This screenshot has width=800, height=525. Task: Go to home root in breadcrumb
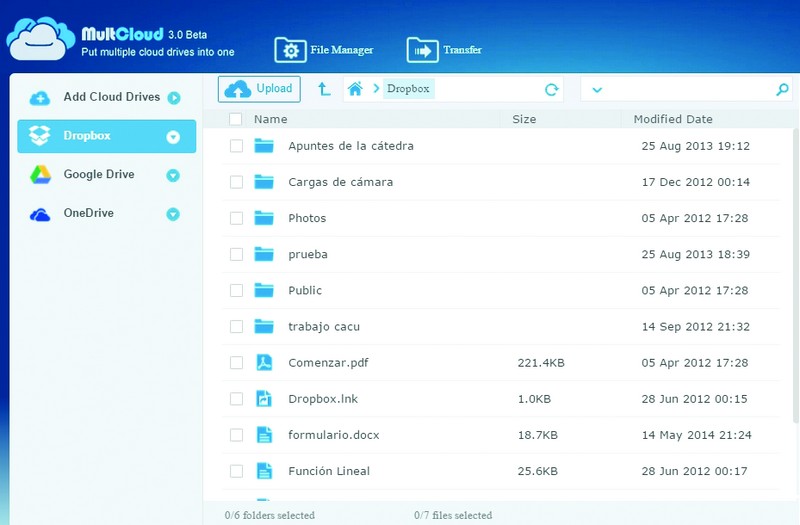[x=355, y=89]
